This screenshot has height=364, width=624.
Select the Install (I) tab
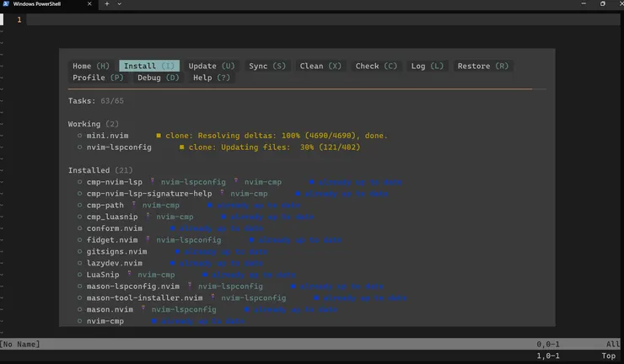click(149, 66)
